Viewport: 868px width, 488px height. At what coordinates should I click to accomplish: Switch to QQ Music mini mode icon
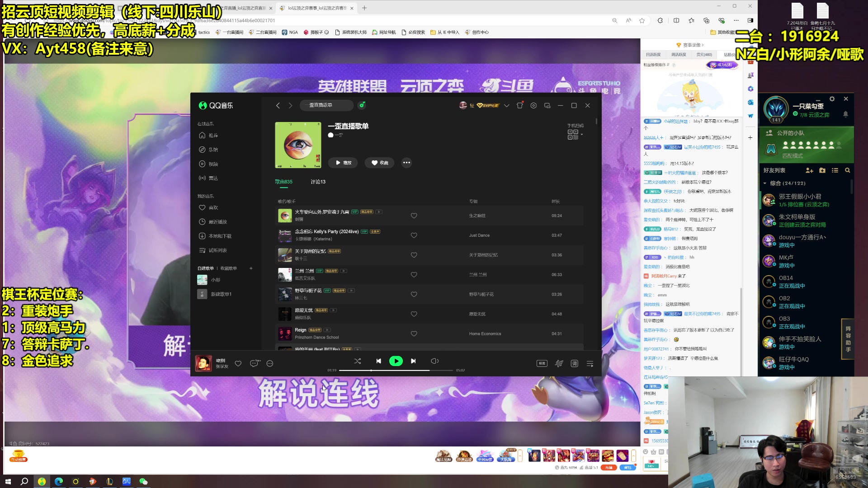pyautogui.click(x=547, y=105)
